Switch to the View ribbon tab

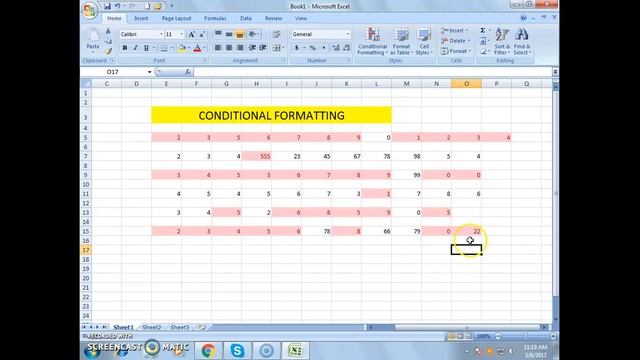pyautogui.click(x=301, y=18)
